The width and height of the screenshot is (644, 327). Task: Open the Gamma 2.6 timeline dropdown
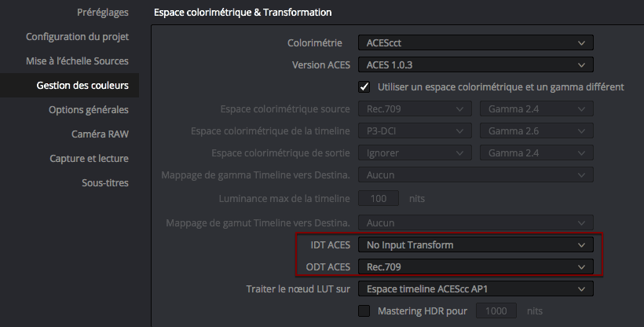pos(537,130)
